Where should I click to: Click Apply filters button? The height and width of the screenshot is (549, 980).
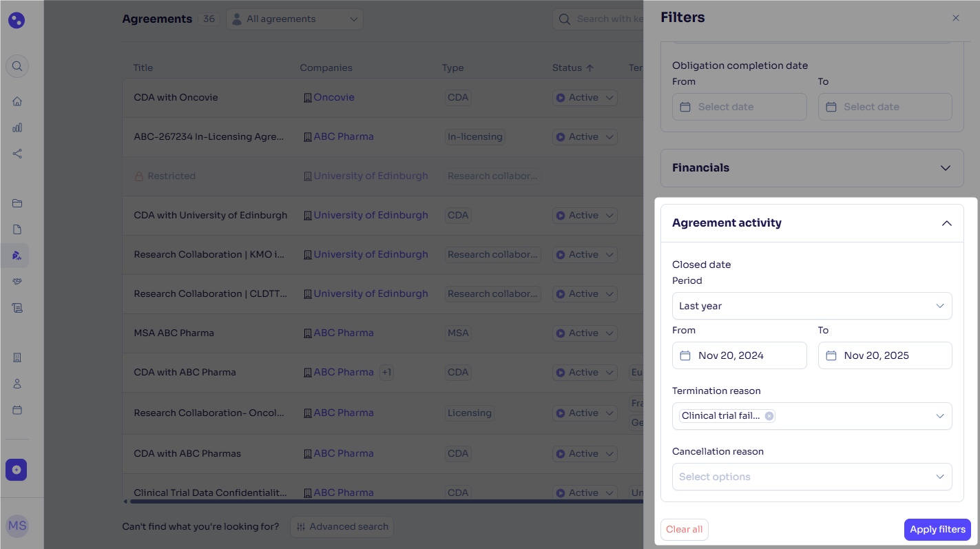click(937, 529)
